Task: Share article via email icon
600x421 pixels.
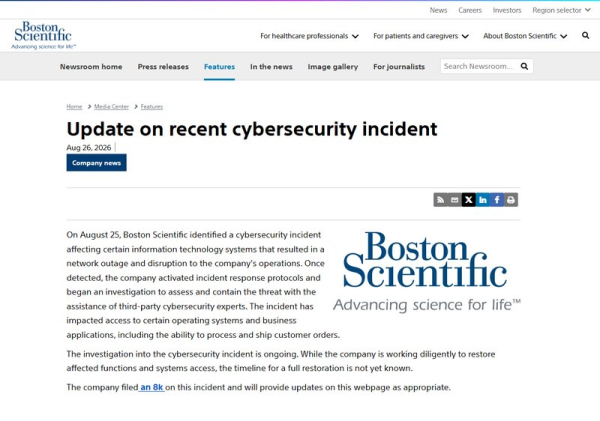Action: 455,200
